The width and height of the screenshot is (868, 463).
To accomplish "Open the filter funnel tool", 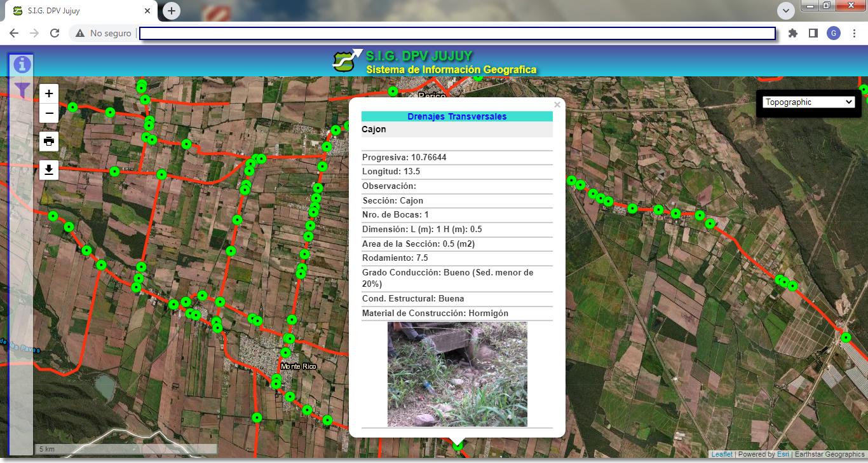I will point(22,90).
